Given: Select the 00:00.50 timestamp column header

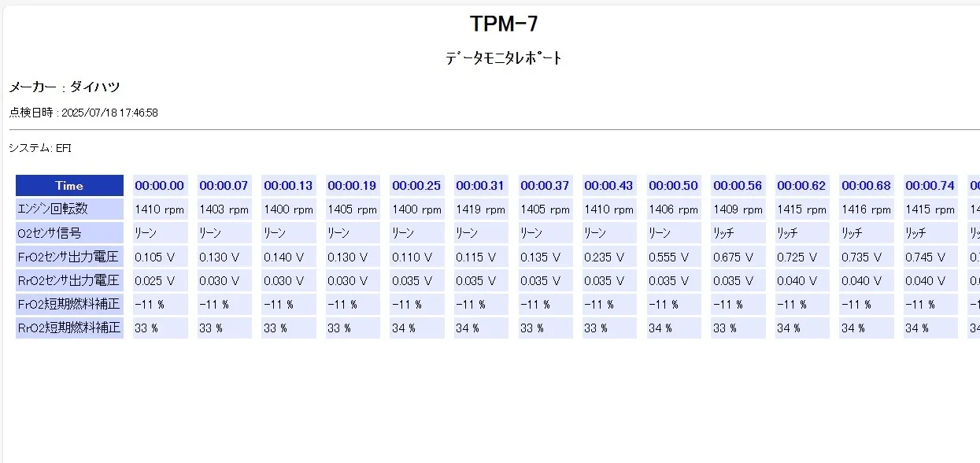Looking at the screenshot, I should [x=674, y=186].
